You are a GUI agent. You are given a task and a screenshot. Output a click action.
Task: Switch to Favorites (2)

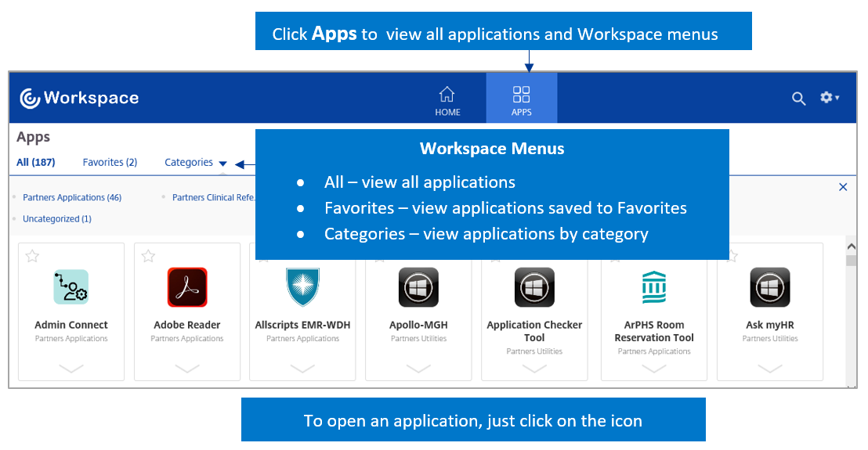click(x=110, y=162)
